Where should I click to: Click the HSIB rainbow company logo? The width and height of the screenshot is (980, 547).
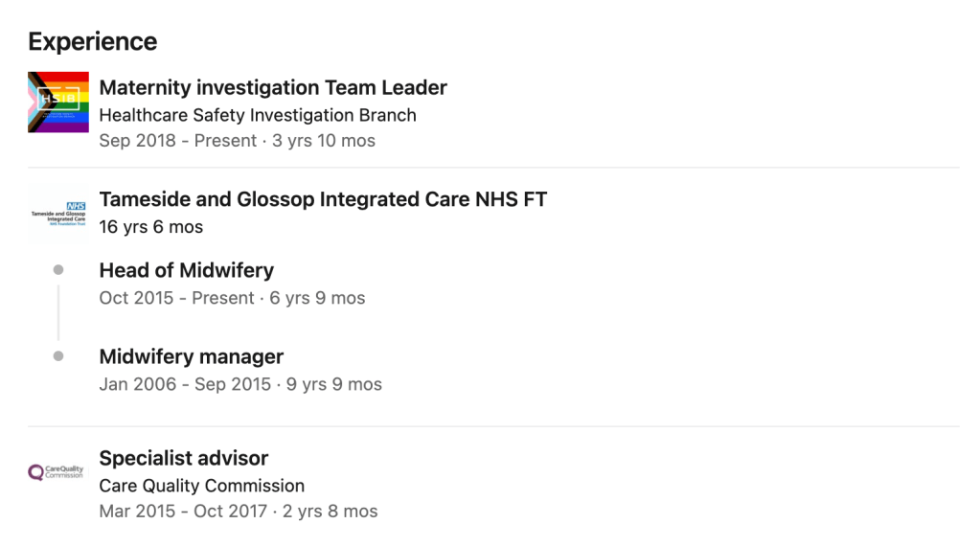click(58, 102)
